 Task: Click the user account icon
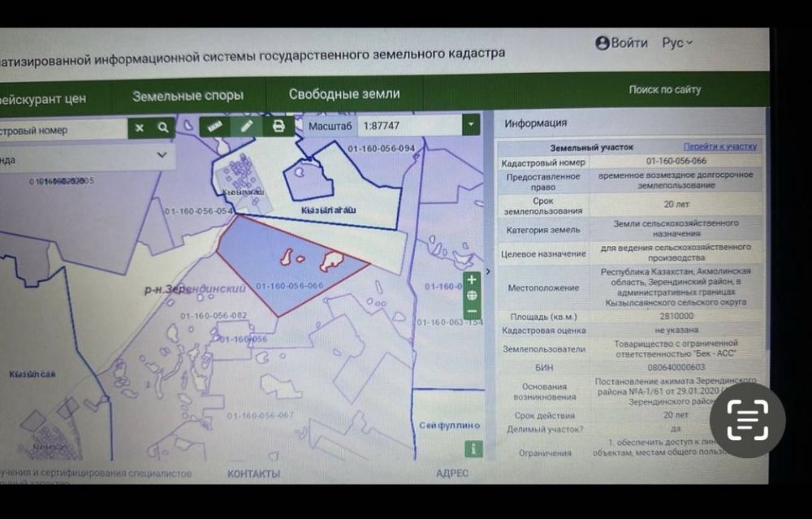[x=602, y=43]
